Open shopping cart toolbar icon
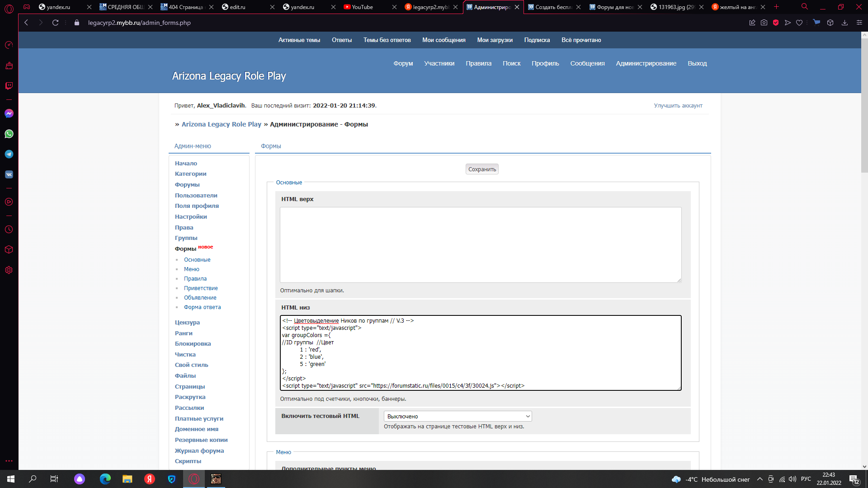Image resolution: width=868 pixels, height=488 pixels. pyautogui.click(x=816, y=22)
